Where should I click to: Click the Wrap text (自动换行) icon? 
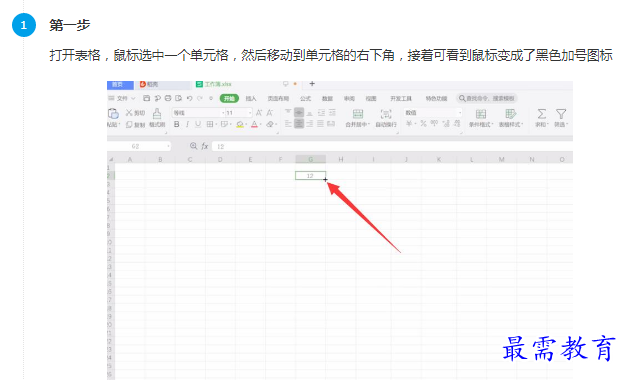point(386,114)
